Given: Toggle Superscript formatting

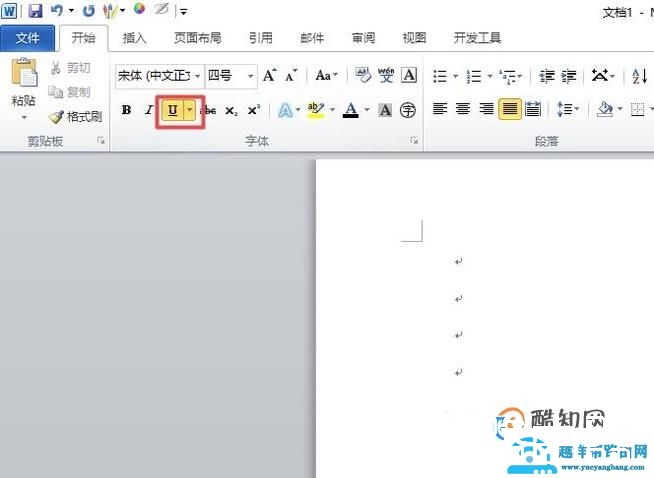Looking at the screenshot, I should click(x=254, y=111).
